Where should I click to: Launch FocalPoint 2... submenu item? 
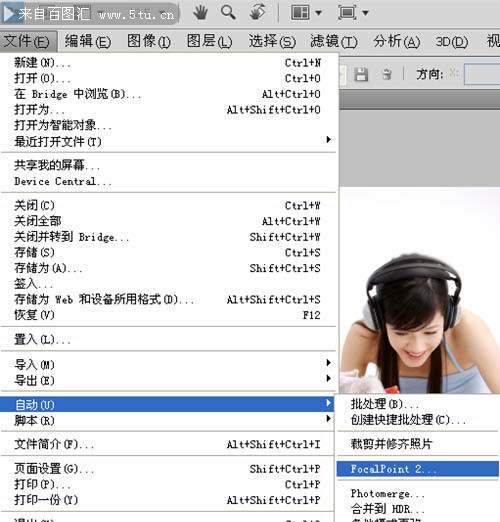pos(418,469)
